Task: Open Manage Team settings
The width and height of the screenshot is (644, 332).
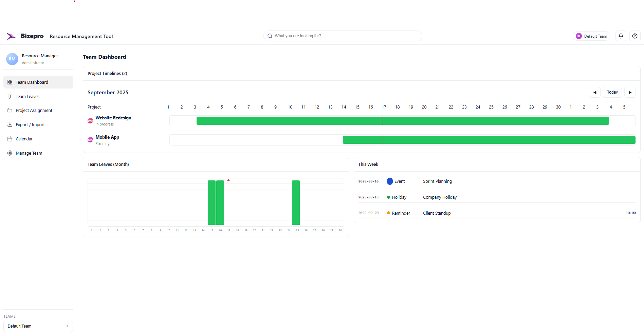Action: pyautogui.click(x=29, y=153)
